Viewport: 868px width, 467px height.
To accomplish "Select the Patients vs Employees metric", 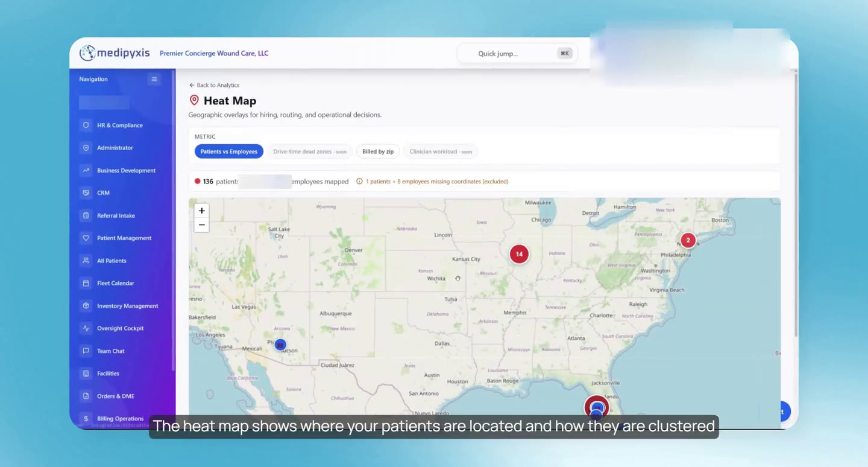I will (x=229, y=151).
